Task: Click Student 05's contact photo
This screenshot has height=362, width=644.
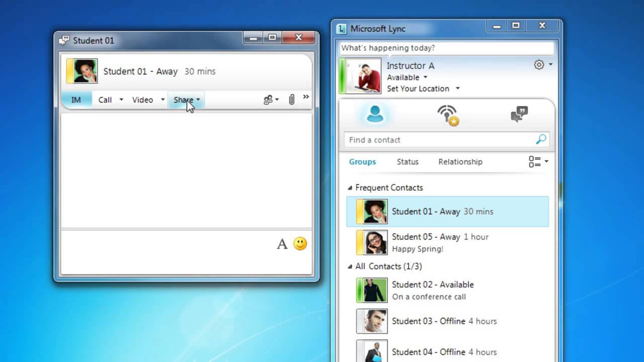Action: pyautogui.click(x=375, y=242)
